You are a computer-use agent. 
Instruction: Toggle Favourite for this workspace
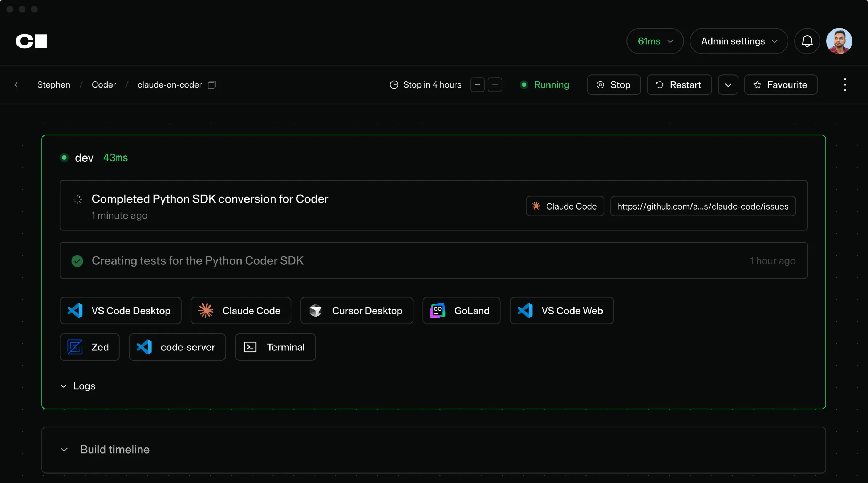(780, 85)
